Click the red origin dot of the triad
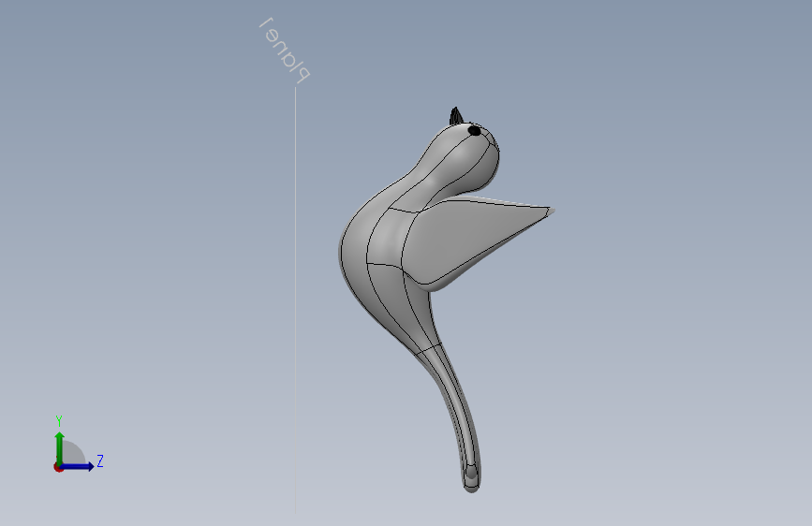The width and height of the screenshot is (812, 526). pyautogui.click(x=58, y=467)
